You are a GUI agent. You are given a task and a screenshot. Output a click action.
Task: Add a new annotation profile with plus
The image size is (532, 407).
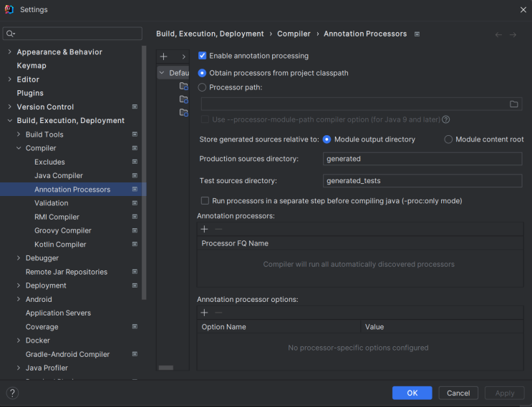(x=163, y=57)
